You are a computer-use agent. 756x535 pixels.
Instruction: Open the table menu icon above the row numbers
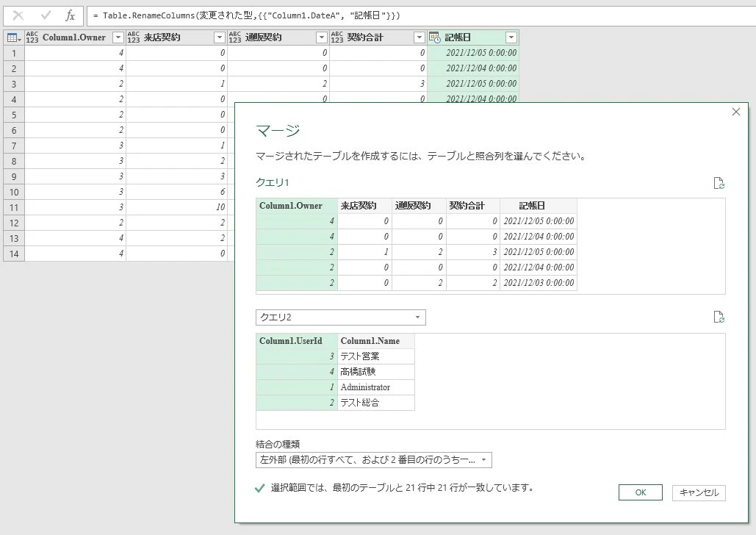14,37
